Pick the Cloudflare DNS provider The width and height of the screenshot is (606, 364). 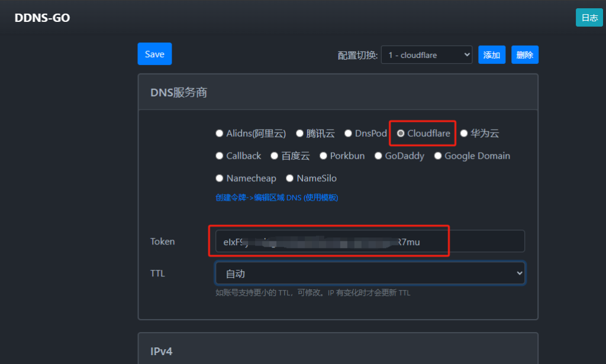pyautogui.click(x=401, y=134)
